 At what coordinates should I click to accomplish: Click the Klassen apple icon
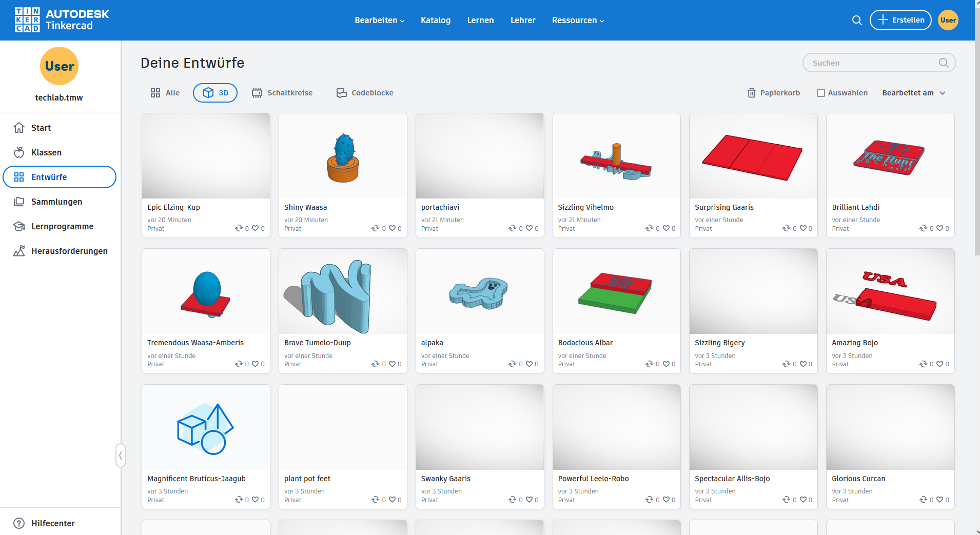tap(19, 152)
